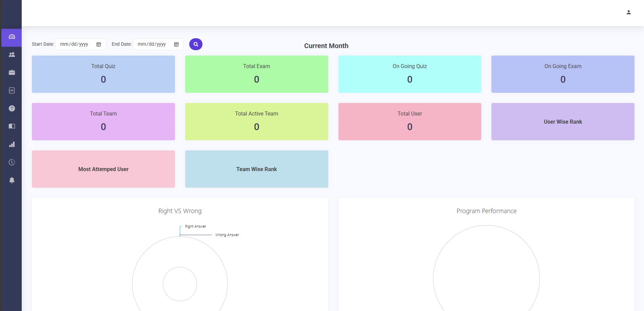The width and height of the screenshot is (644, 311).
Task: Select the Total User card
Action: point(410,122)
